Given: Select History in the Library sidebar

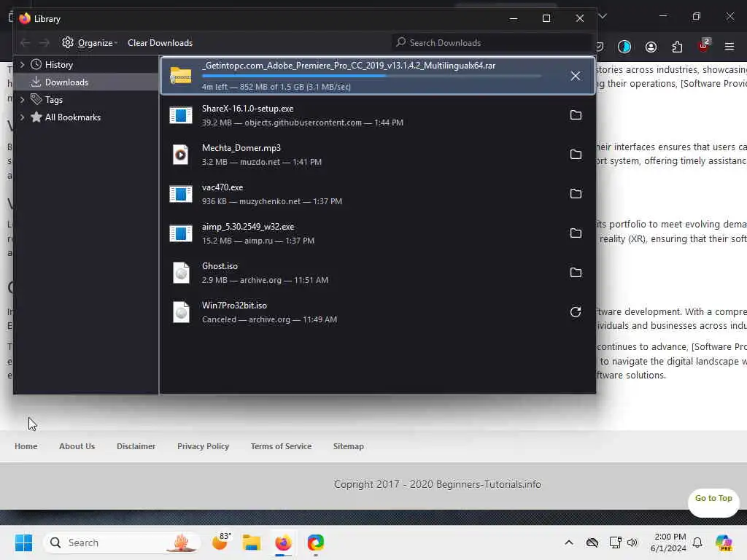Looking at the screenshot, I should [58, 65].
